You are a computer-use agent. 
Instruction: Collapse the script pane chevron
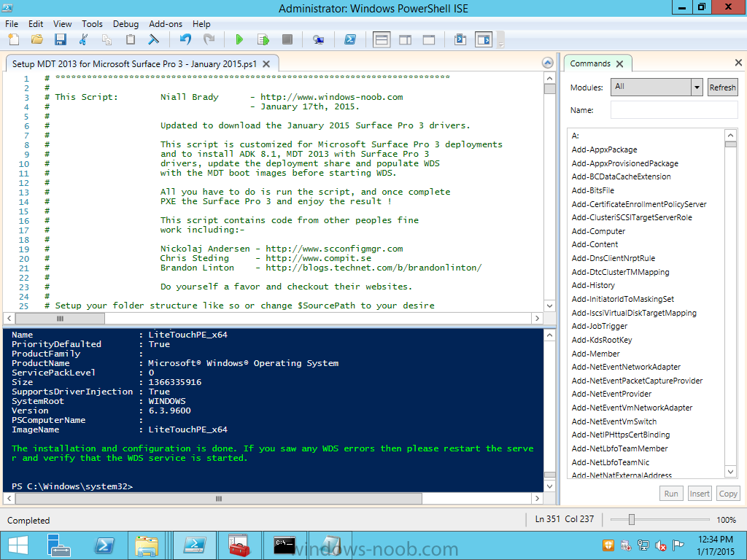(x=548, y=63)
